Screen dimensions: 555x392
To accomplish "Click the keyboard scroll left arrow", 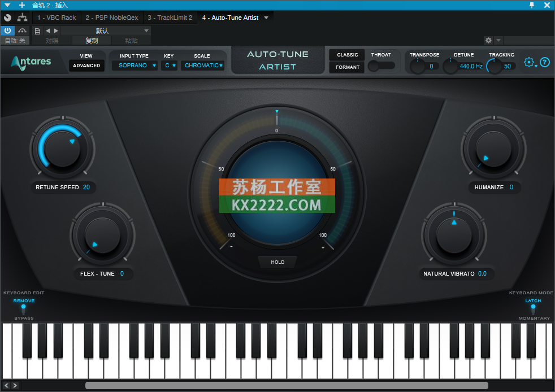I will coord(6,385).
